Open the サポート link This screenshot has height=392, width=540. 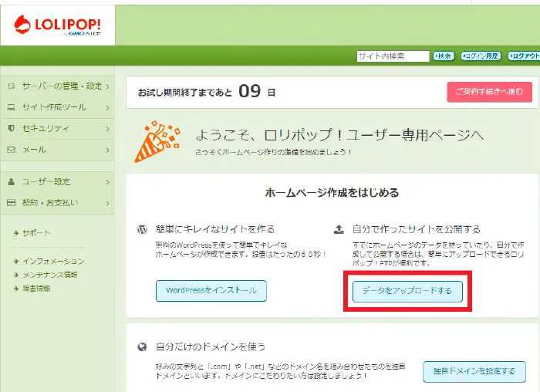tap(36, 233)
